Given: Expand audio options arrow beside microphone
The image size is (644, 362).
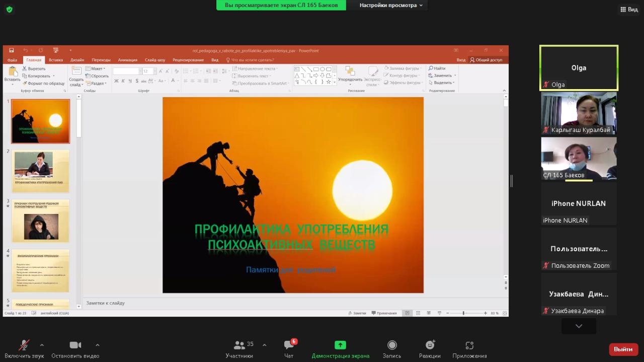Looking at the screenshot, I should [42, 345].
